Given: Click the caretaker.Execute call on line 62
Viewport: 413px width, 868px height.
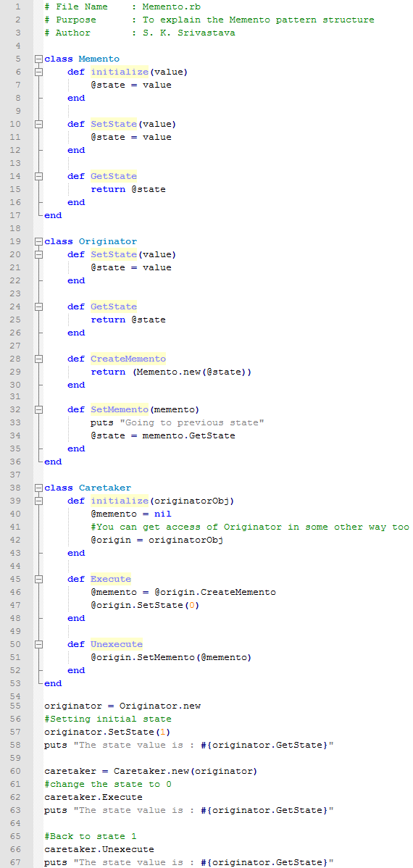Looking at the screenshot, I should click(93, 798).
